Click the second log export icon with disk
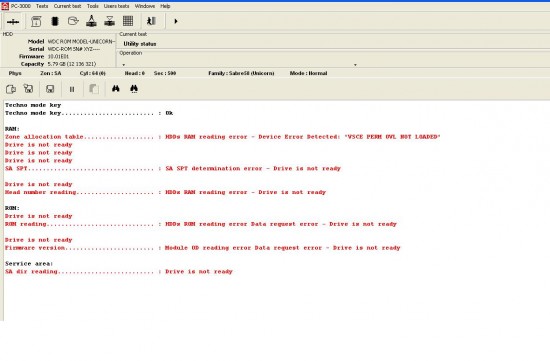The width and height of the screenshot is (550, 361). click(x=28, y=89)
